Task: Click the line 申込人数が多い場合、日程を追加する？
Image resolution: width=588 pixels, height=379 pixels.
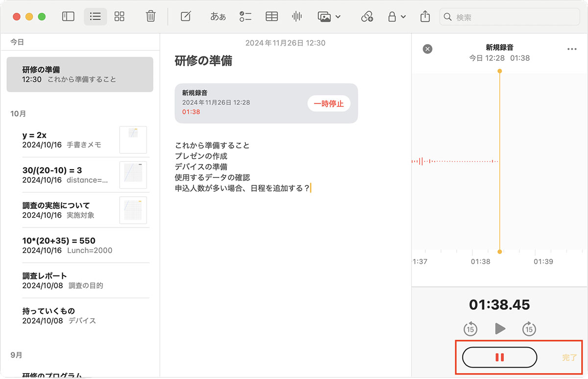Action: (243, 188)
